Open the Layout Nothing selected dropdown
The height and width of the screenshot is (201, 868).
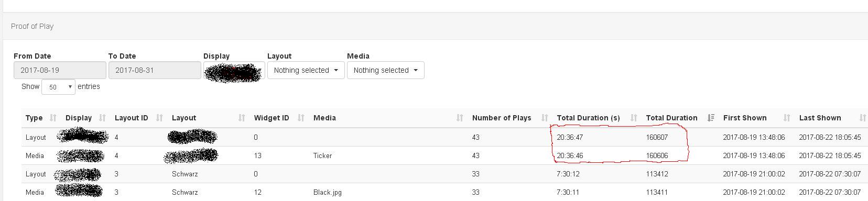306,70
